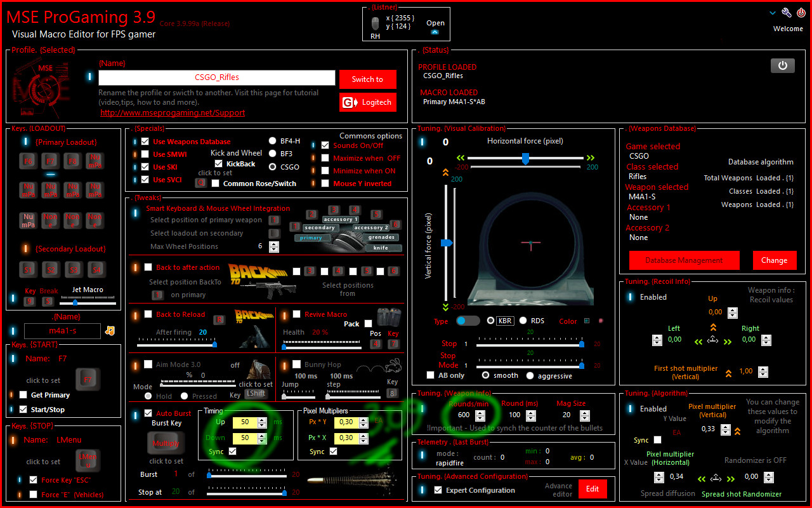
Task: Click the F6 primary loadout key
Action: [x=28, y=161]
